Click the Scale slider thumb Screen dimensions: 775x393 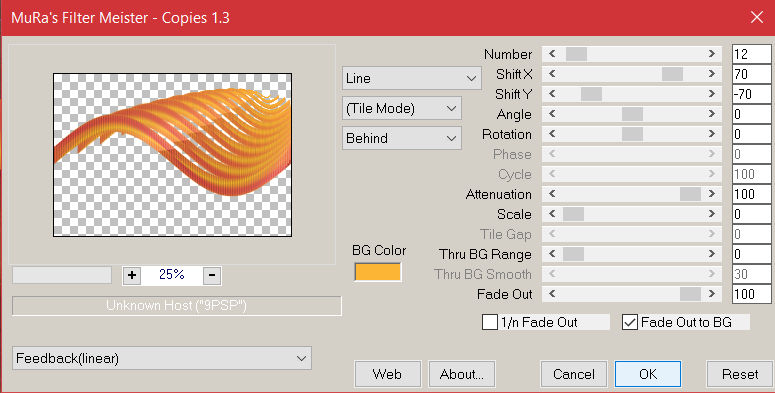tap(573, 214)
